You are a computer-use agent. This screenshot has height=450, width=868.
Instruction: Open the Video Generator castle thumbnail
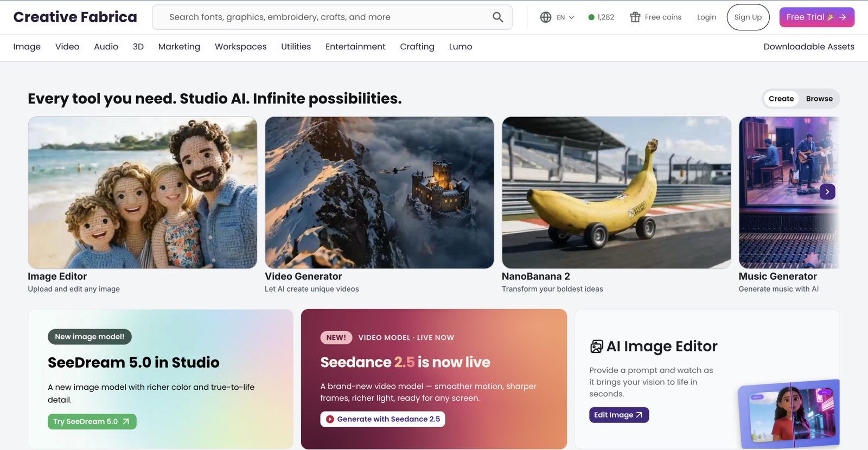tap(379, 192)
